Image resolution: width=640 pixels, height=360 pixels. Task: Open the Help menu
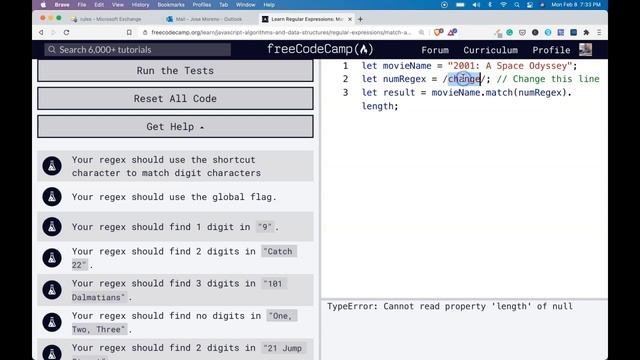click(x=269, y=5)
